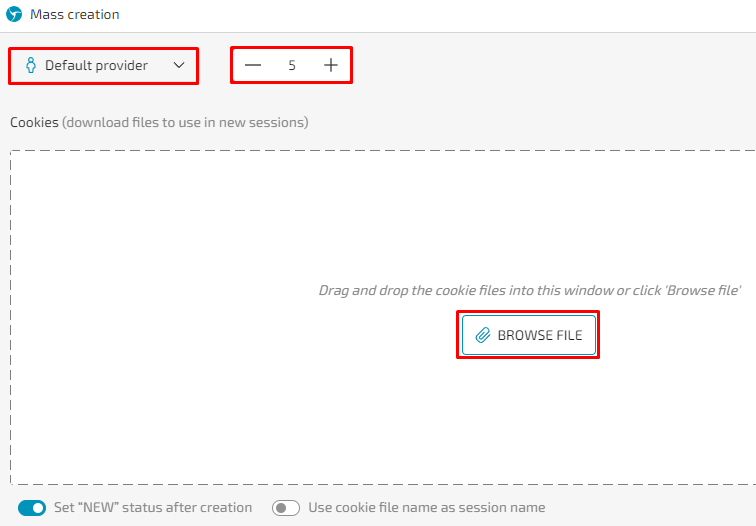Click the "Use cookie file name as session name" label
Screen dimensions: 756x526
point(427,507)
